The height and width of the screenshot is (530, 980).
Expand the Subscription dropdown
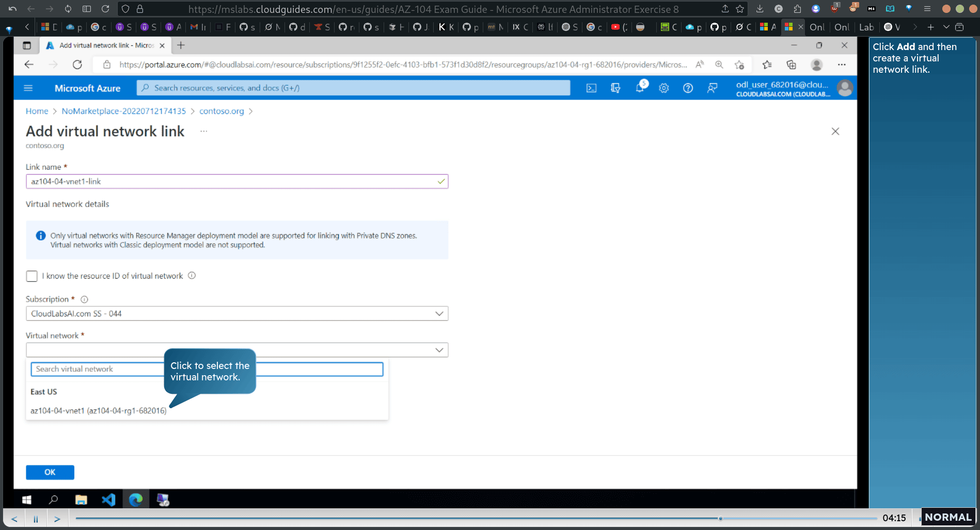click(237, 314)
